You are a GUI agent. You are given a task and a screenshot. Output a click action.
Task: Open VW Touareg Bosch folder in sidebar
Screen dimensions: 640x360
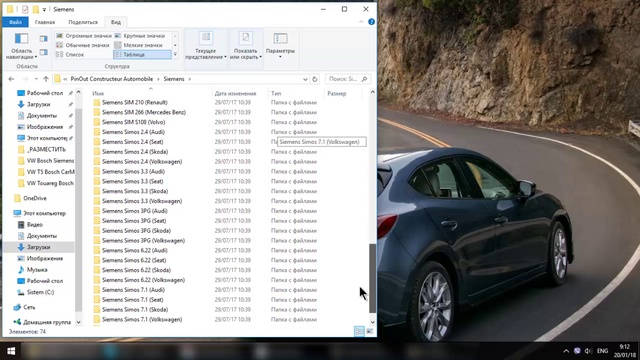pos(50,183)
